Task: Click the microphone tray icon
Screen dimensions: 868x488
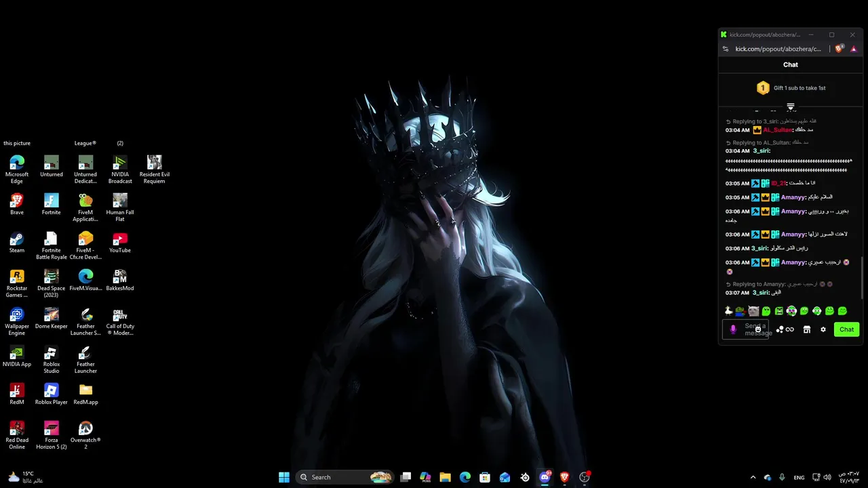Action: click(x=782, y=477)
